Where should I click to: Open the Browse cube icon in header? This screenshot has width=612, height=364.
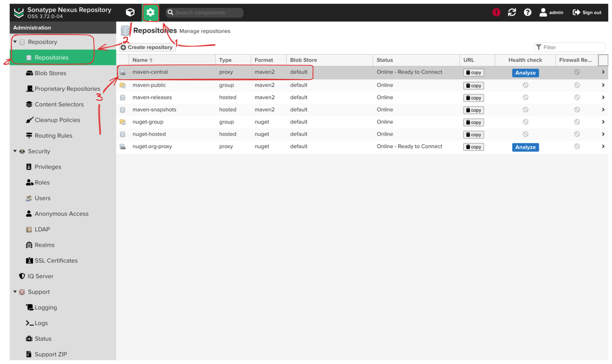point(130,12)
